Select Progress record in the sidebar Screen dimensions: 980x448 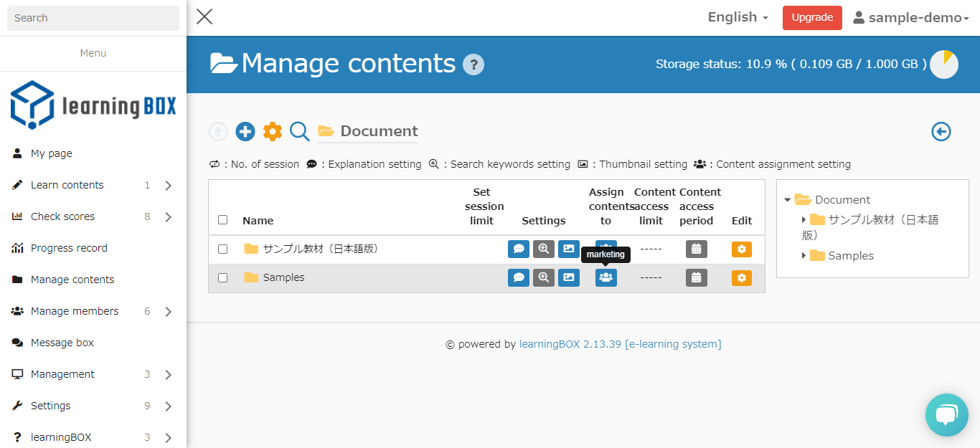point(69,248)
